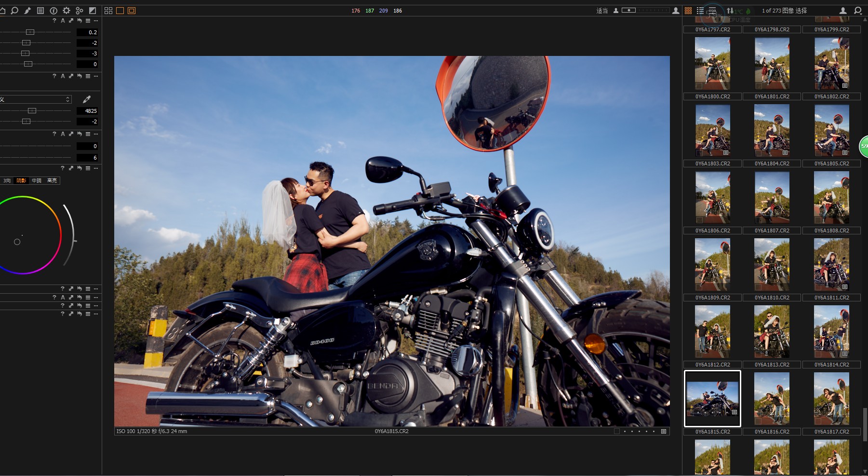Screen dimensions: 868x476
Task: Click adjustments icon at viewer status bar right
Action: coord(664,431)
